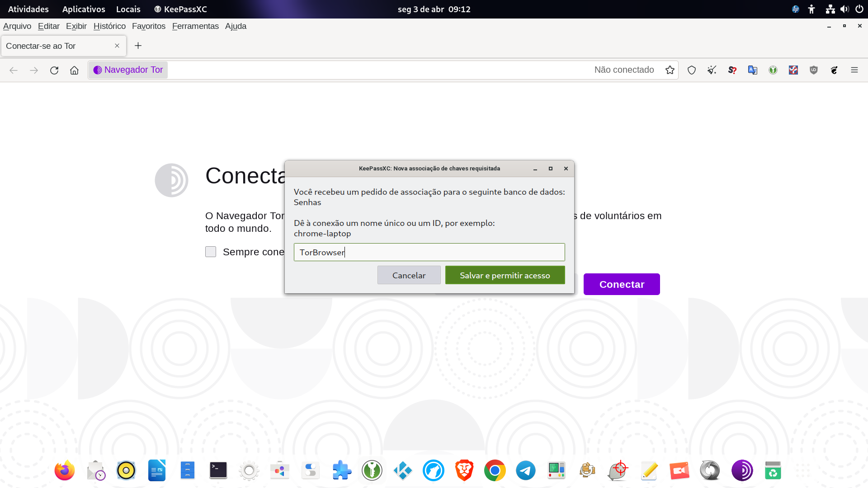This screenshot has width=868, height=488.
Task: Open the hamburger application menu
Action: (854, 70)
